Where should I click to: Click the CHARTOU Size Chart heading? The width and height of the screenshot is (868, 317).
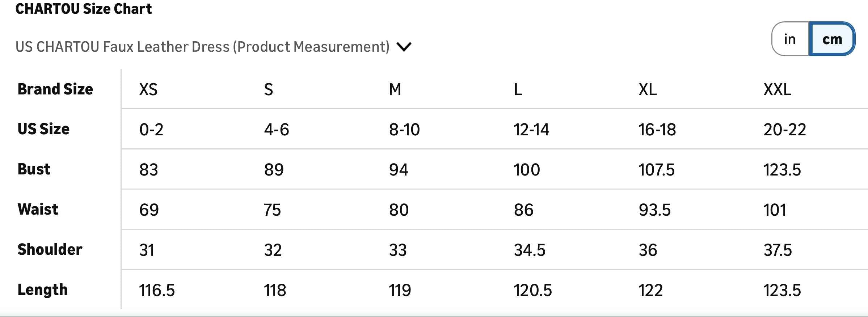(x=84, y=9)
